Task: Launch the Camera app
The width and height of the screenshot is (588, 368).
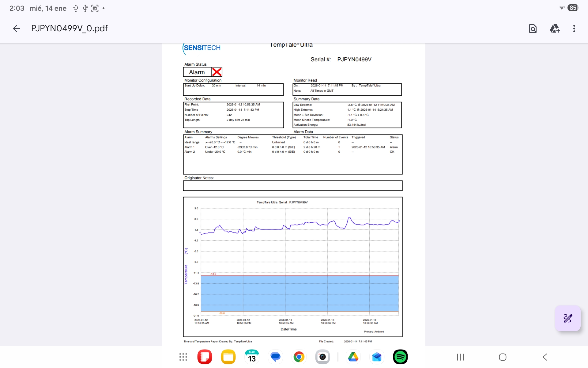Action: click(322, 357)
